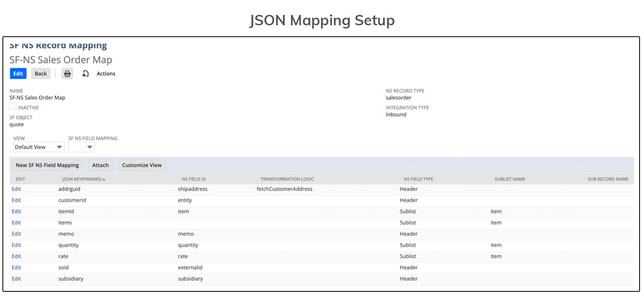
Task: Click the Customize View button
Action: click(x=142, y=165)
